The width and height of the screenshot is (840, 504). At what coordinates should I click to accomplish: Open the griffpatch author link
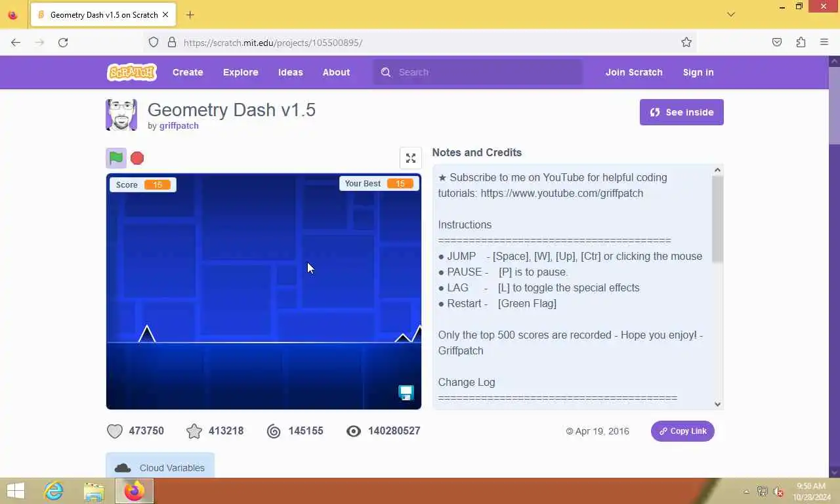178,126
